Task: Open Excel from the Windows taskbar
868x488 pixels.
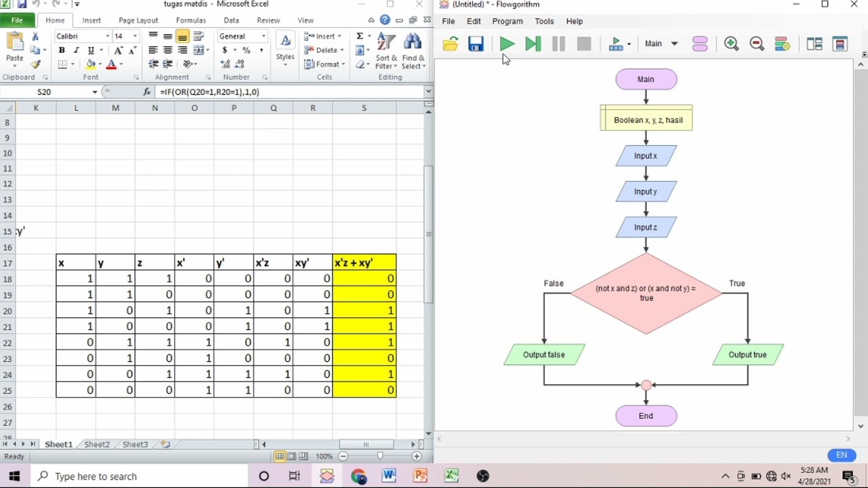Action: (x=451, y=476)
